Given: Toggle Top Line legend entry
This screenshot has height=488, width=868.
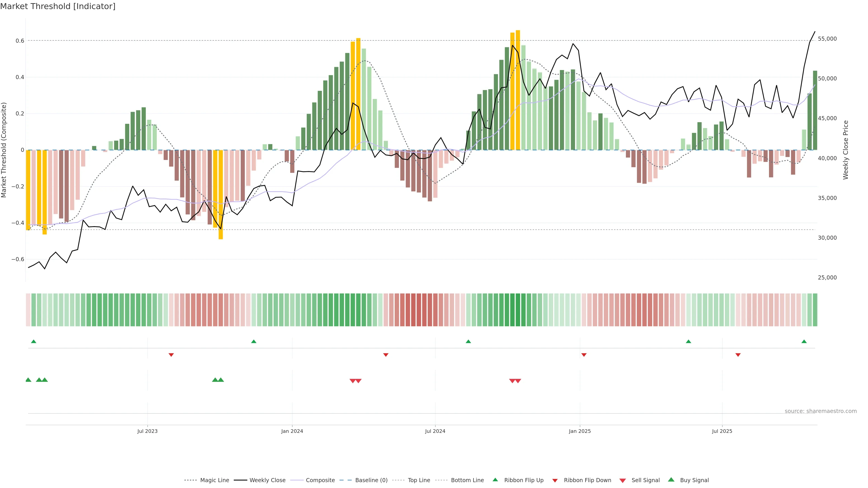Looking at the screenshot, I should (419, 480).
